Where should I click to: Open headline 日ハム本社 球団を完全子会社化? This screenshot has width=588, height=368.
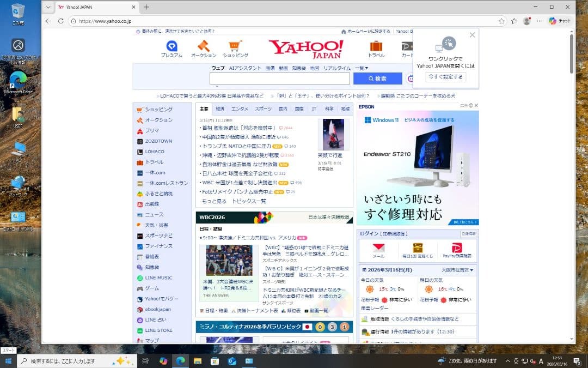[x=237, y=173]
